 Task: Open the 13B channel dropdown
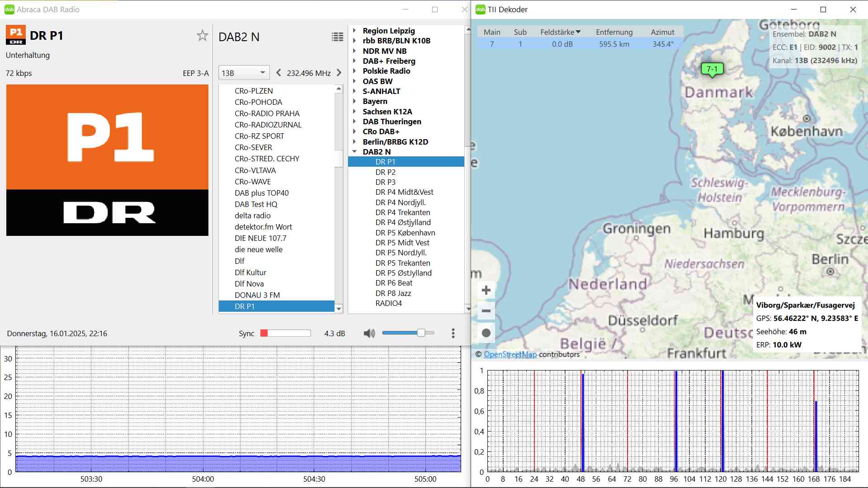click(x=244, y=73)
